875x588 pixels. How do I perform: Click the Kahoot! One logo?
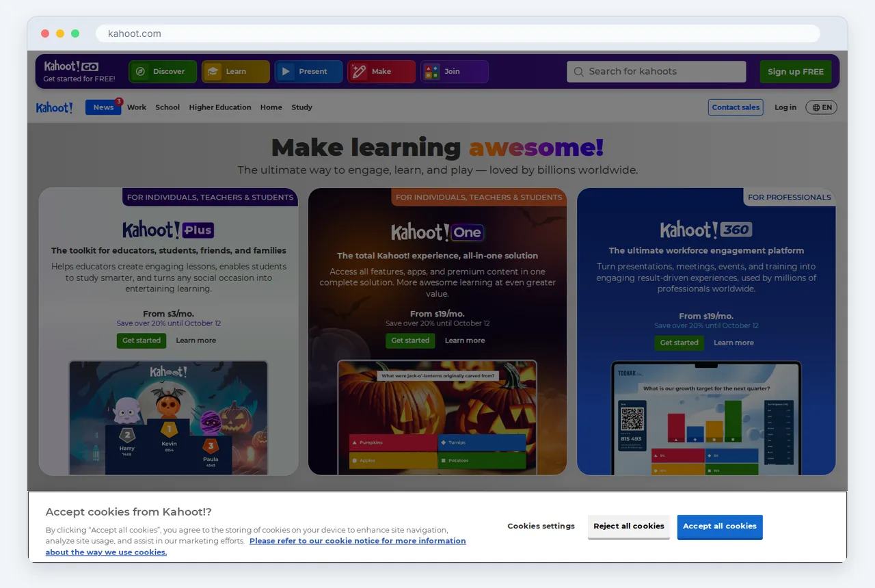[x=437, y=232]
